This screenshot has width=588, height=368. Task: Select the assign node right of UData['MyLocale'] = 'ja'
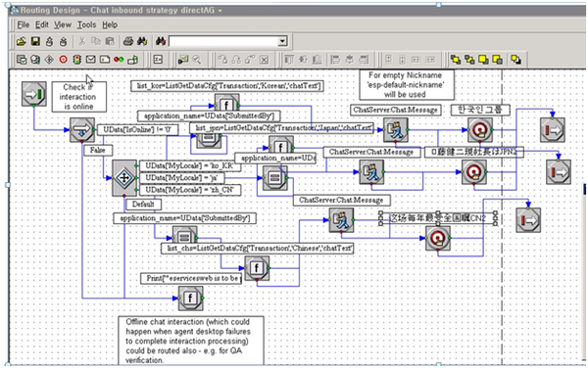pyautogui.click(x=274, y=178)
